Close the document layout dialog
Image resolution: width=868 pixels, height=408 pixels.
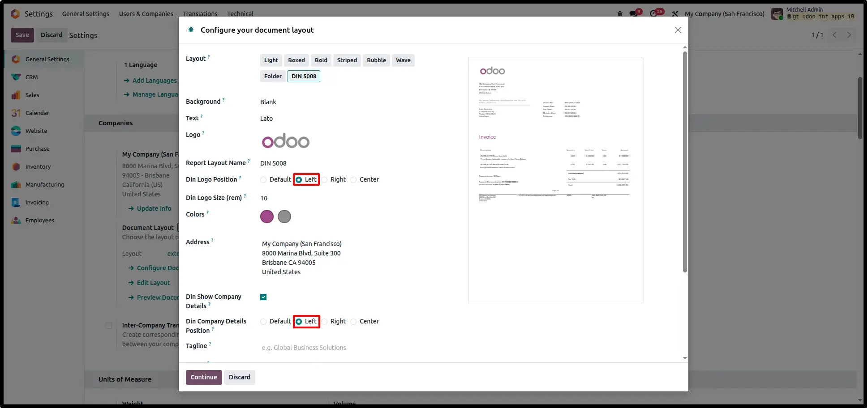pos(678,30)
